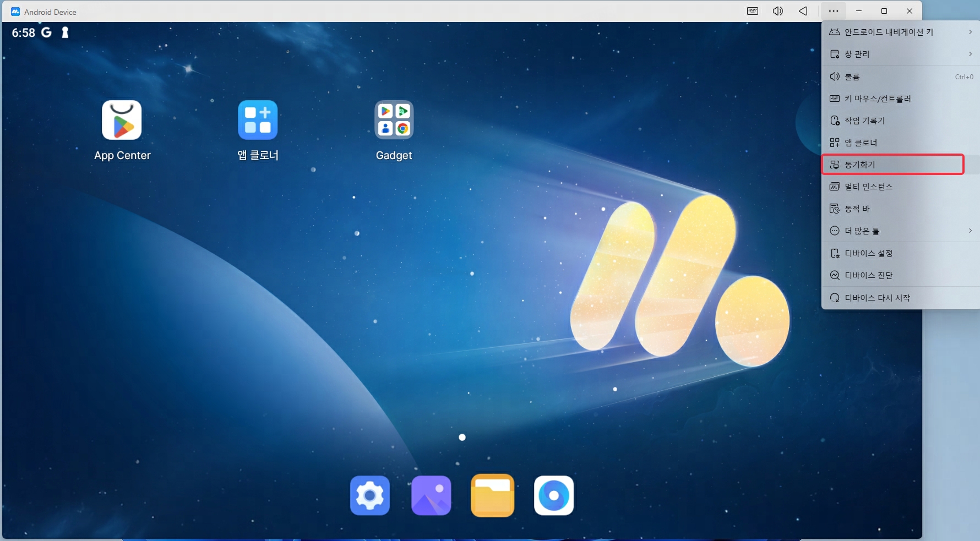Image resolution: width=980 pixels, height=541 pixels.
Task: Open 디바이스 설정 menu item
Action: pos(901,253)
